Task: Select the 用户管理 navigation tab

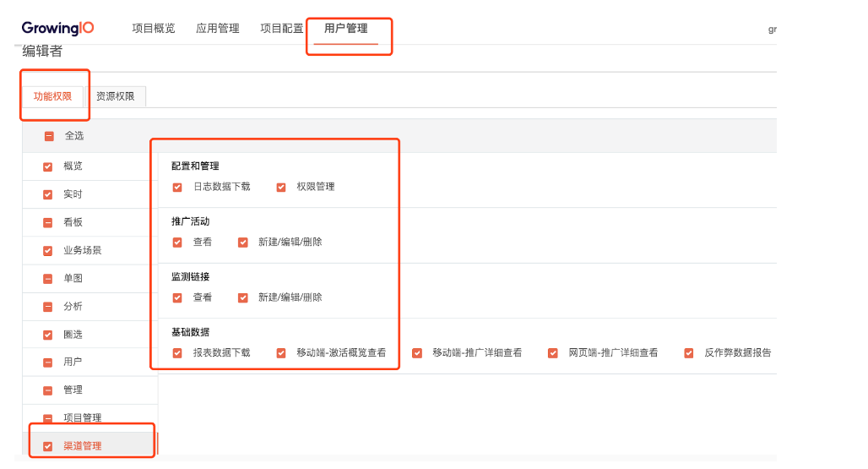Action: click(346, 28)
